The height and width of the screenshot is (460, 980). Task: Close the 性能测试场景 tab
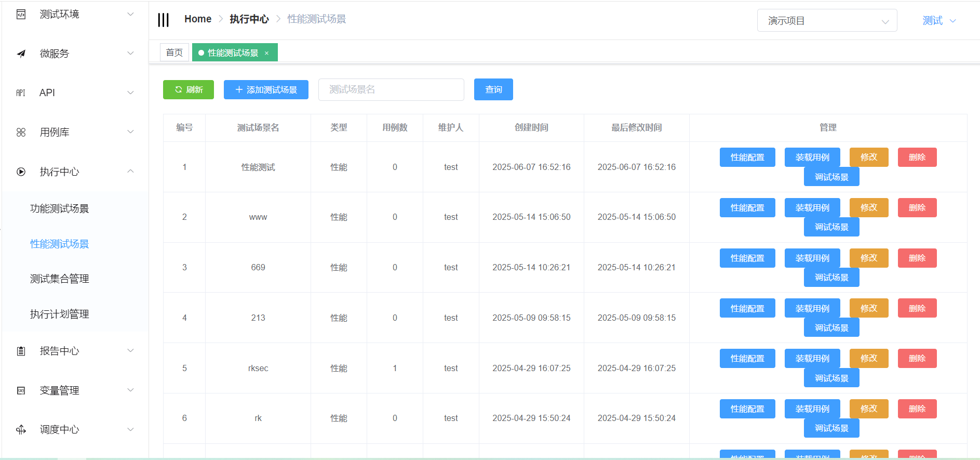click(x=267, y=53)
